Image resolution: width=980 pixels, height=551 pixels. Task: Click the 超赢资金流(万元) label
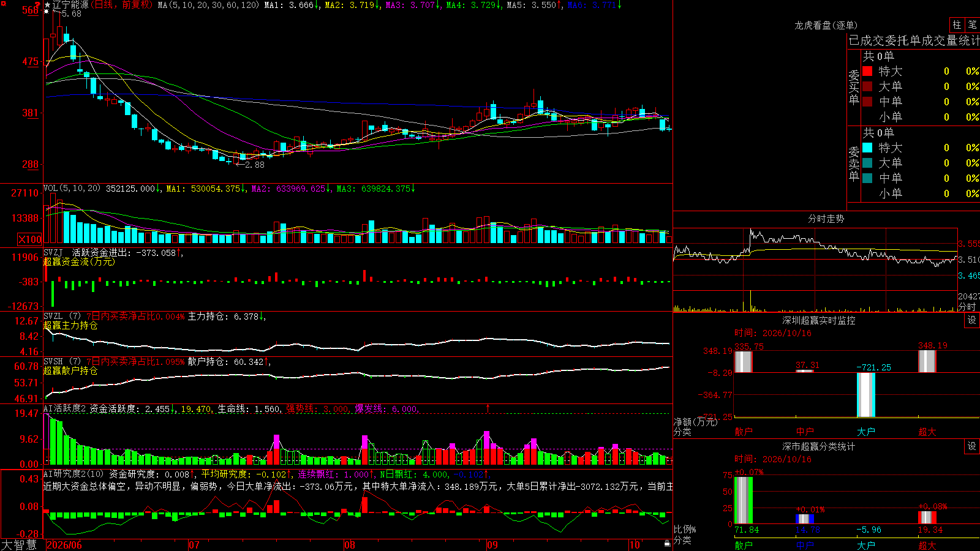(x=79, y=261)
